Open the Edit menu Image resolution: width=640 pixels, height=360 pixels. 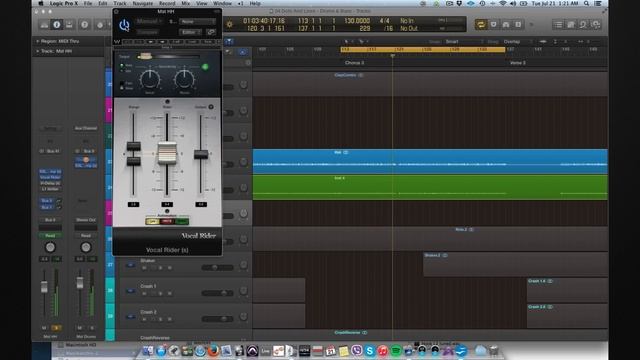[102, 3]
